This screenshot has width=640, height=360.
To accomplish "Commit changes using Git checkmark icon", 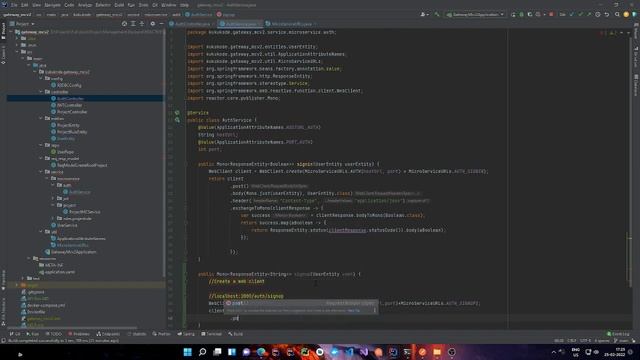I will pos(580,14).
